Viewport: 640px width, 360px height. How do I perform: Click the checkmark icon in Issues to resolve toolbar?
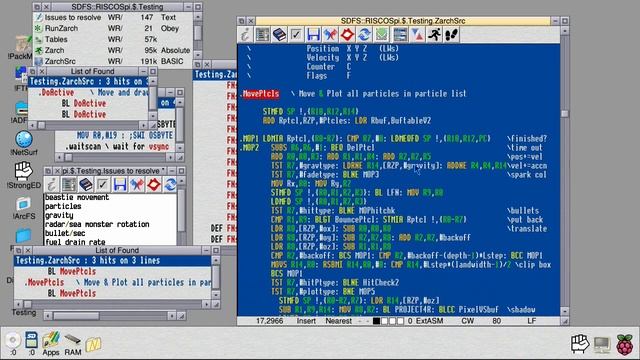tap(102, 184)
